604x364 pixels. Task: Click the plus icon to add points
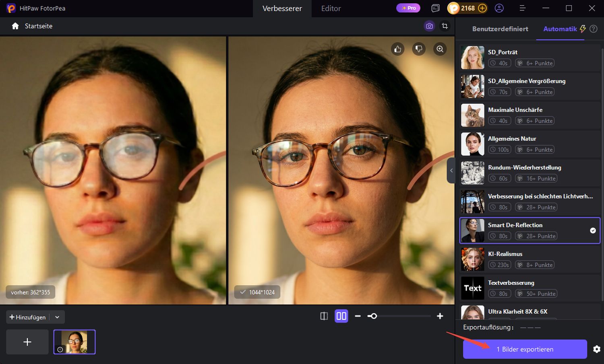click(x=482, y=8)
